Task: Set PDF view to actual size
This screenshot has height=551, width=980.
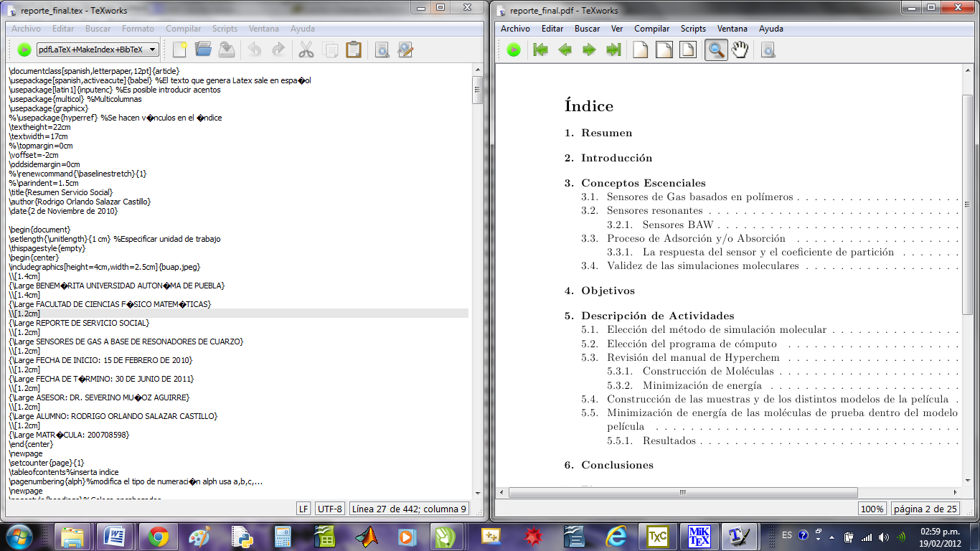Action: tap(640, 50)
